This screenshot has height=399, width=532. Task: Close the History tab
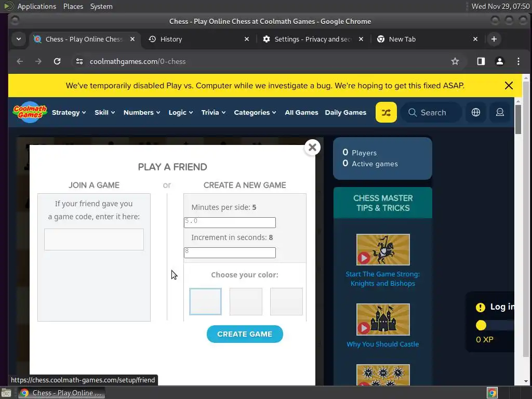[247, 39]
